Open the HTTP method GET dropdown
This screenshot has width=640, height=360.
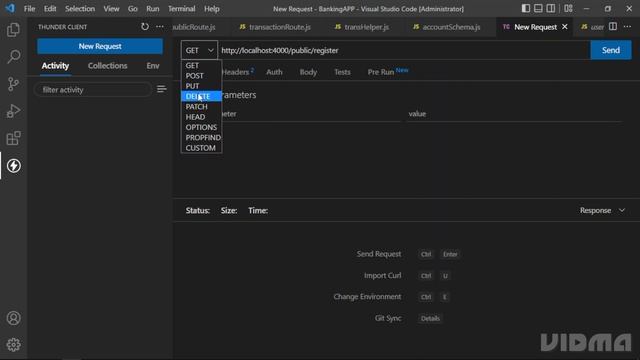click(199, 50)
